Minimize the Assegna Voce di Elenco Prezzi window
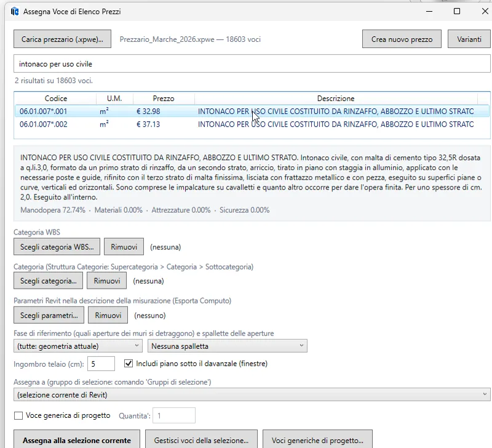Screen dimensions: 492x448 coord(429,11)
